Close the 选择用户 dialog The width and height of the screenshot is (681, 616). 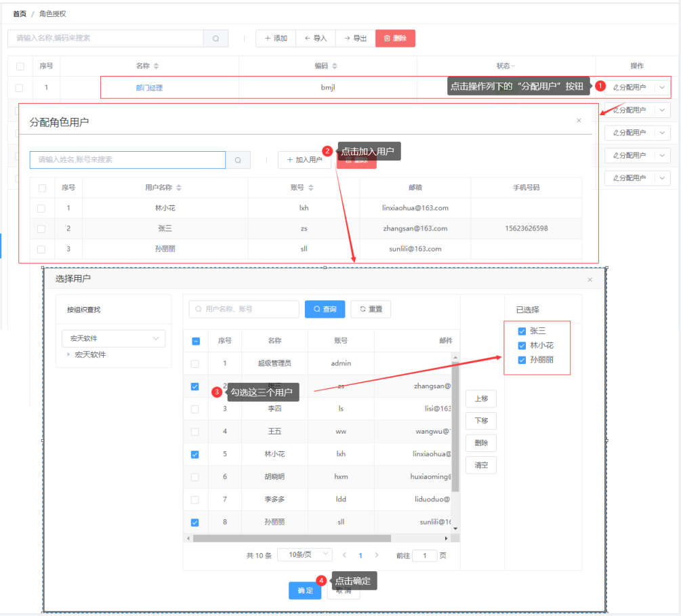(x=590, y=280)
